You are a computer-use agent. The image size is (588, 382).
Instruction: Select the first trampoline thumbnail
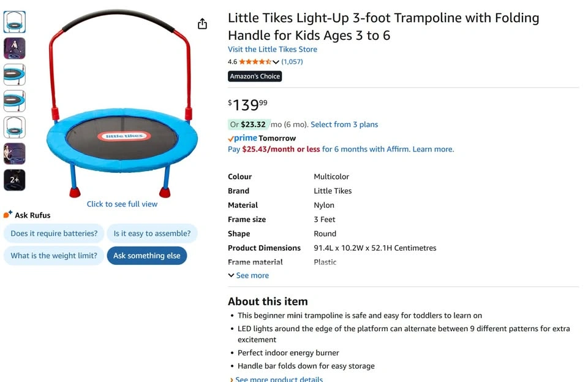point(15,21)
